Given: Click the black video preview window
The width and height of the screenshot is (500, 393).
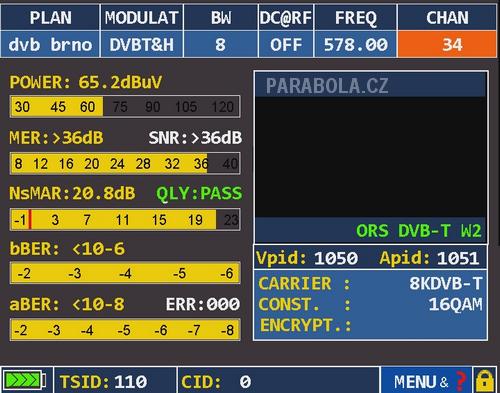Looking at the screenshot, I should [370, 157].
